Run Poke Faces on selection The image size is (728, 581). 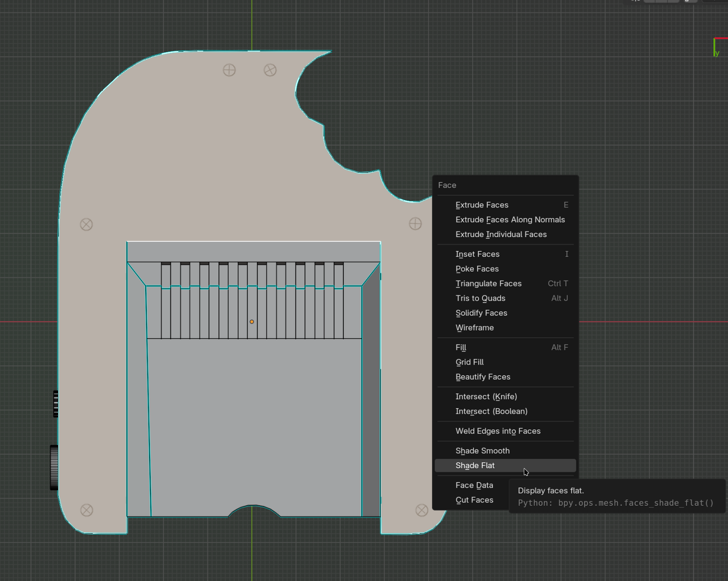tap(477, 269)
